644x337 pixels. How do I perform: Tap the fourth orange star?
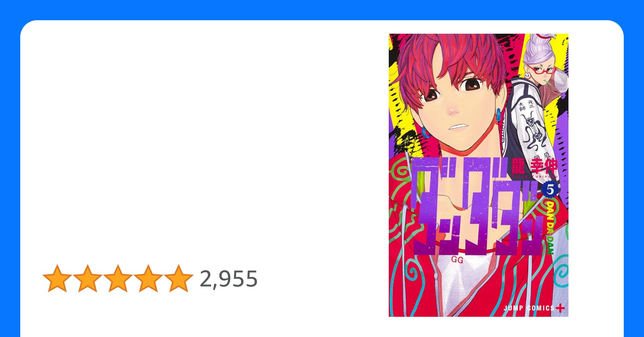click(x=148, y=278)
